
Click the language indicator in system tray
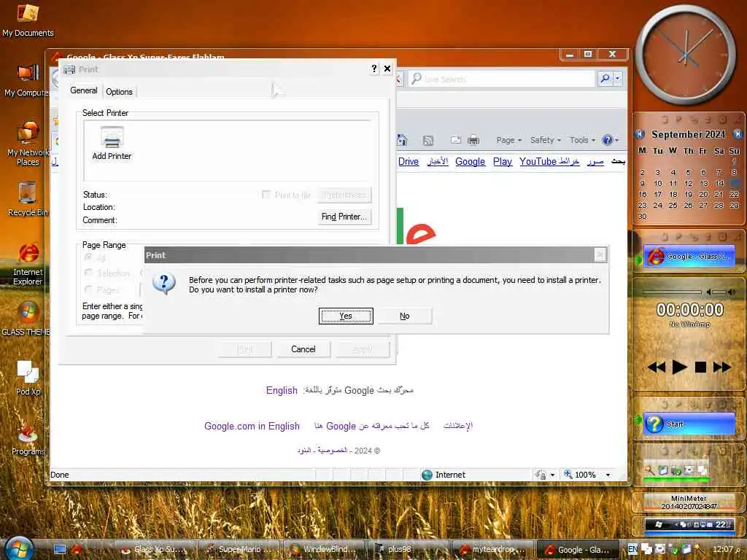click(x=632, y=549)
